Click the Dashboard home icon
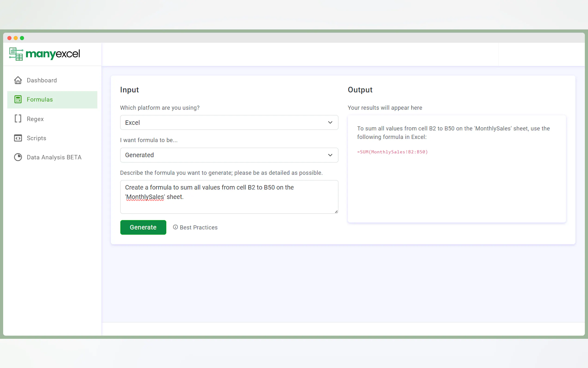 point(18,80)
